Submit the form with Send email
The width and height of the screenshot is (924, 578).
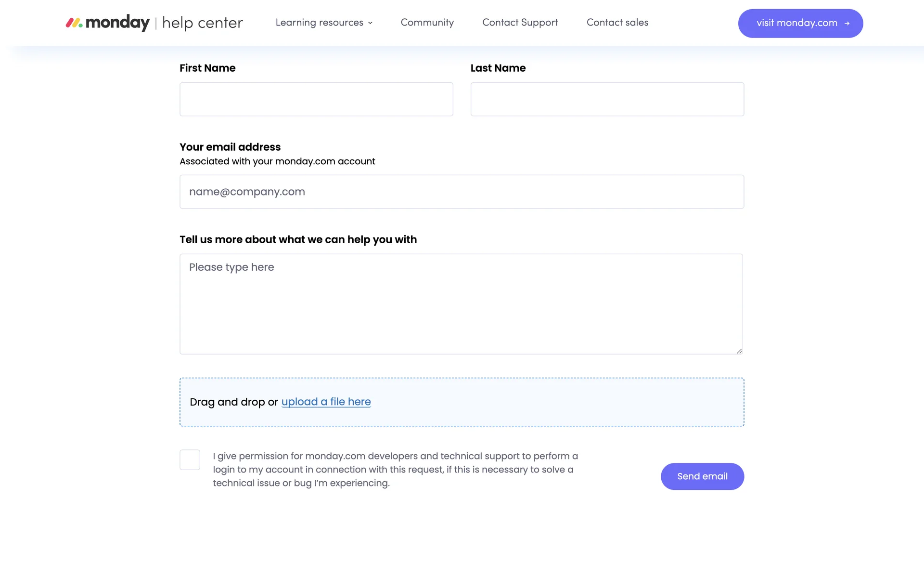click(x=702, y=476)
